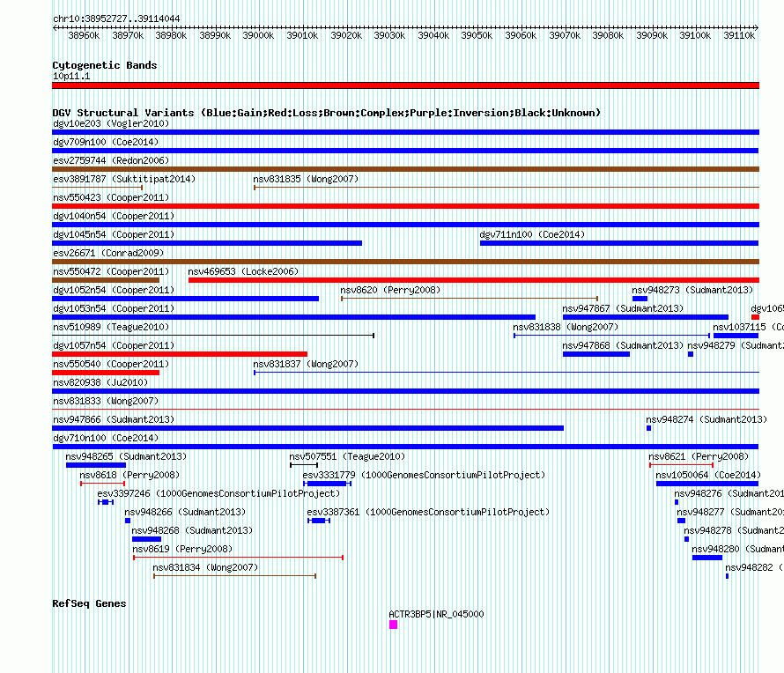784x673 pixels.
Task: Click the nsv948277 variant label
Action: (730, 512)
